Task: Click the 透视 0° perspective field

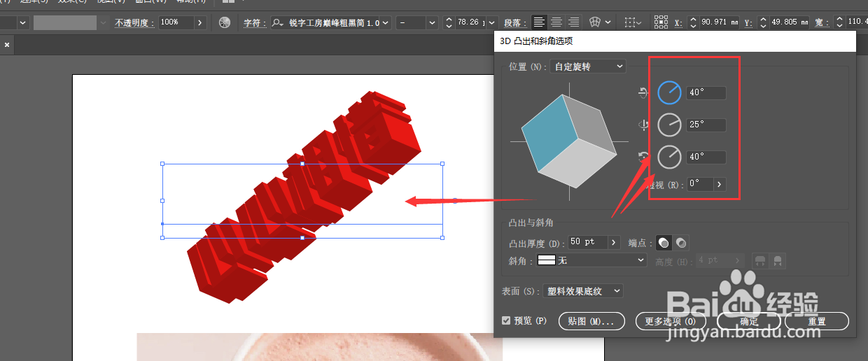Action: [699, 184]
